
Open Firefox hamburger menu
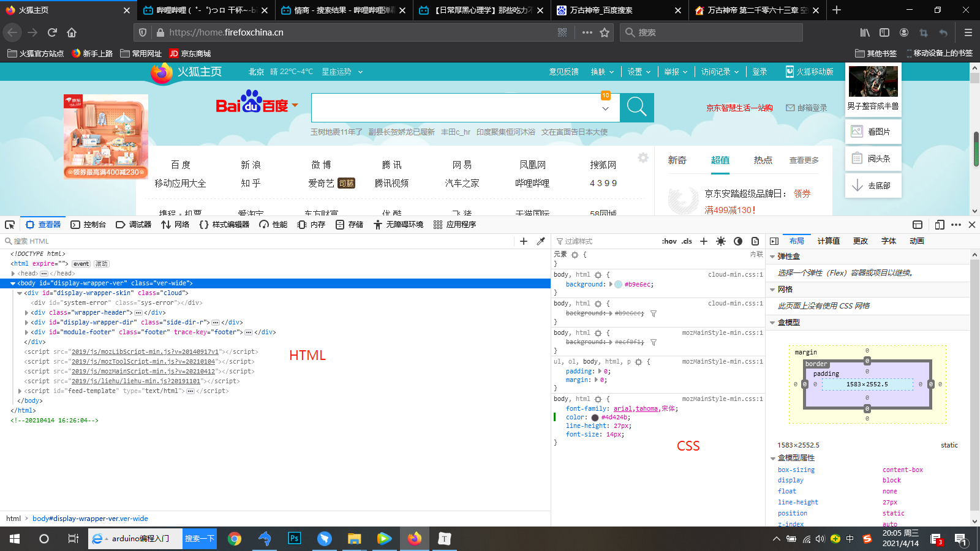pos(968,32)
